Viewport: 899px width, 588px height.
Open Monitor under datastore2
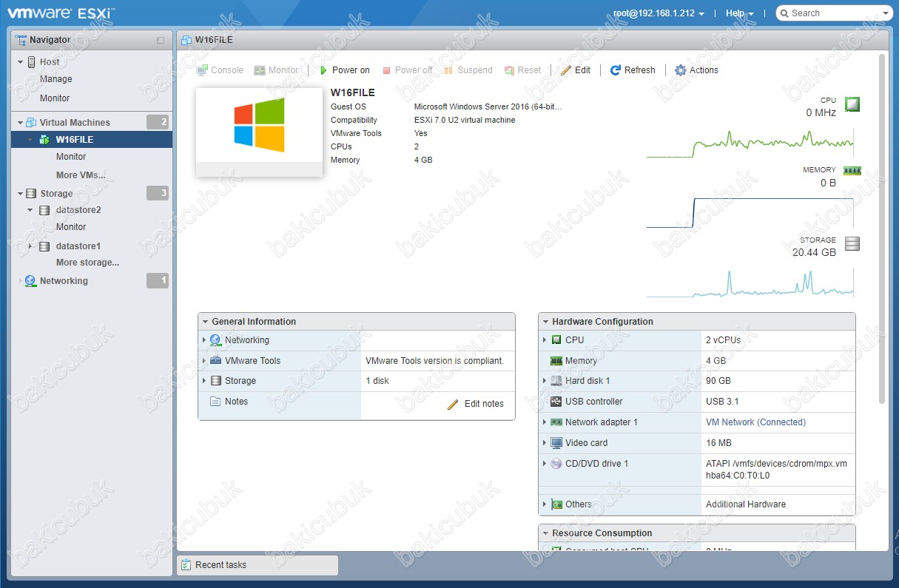click(x=71, y=227)
